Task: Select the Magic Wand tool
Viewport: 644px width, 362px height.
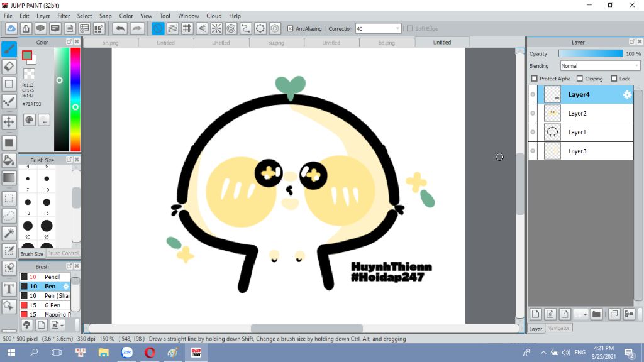Action: 9,233
